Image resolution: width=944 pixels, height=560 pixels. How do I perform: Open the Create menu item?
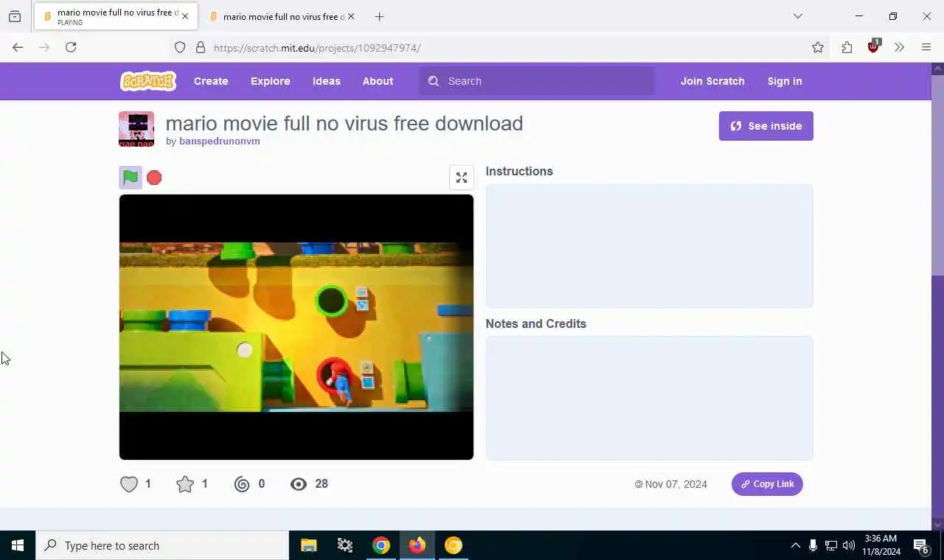[211, 81]
